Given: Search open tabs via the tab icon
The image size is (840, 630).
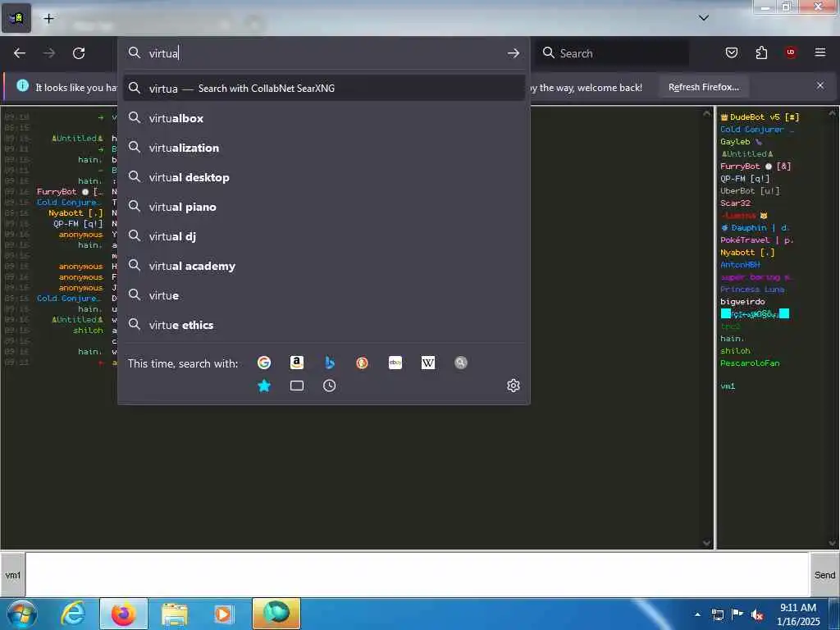Looking at the screenshot, I should 297,386.
